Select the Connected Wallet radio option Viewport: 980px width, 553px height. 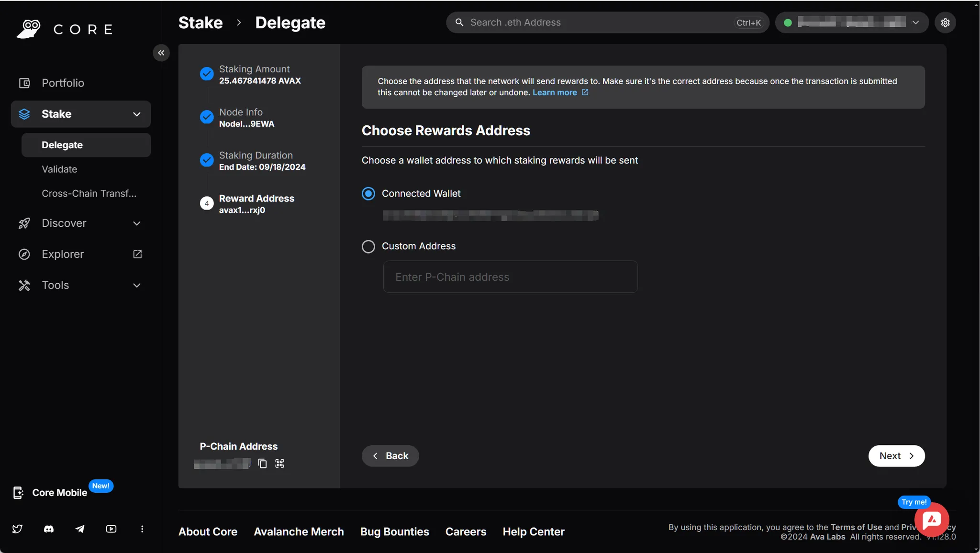368,194
